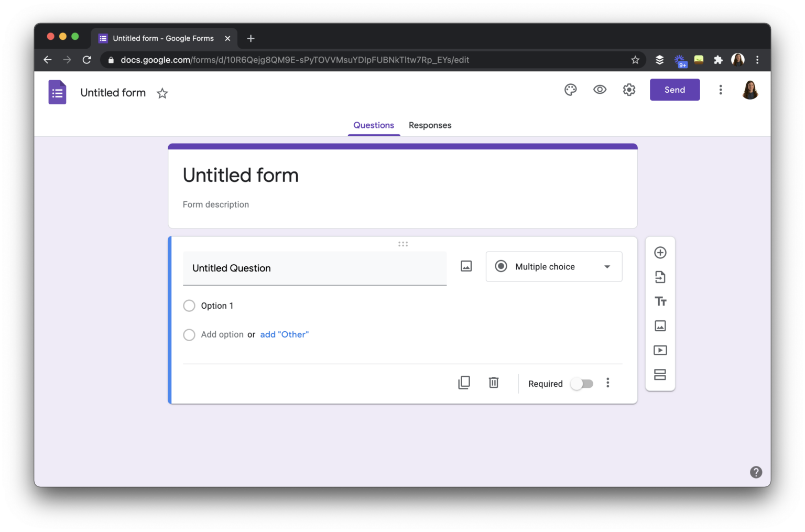Click the Untitled Question text field
The image size is (805, 532).
[314, 268]
